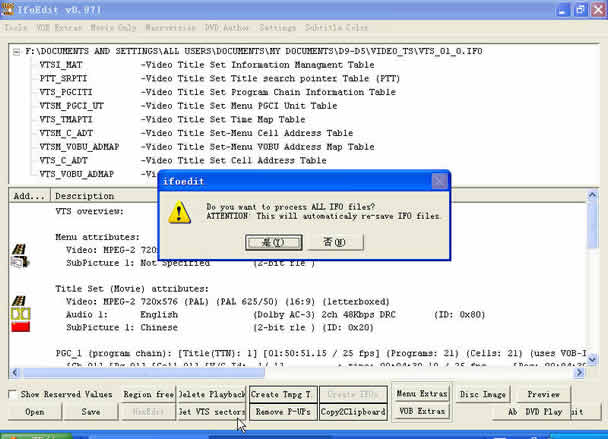
Task: Select VTS_TMAPTI tree entry
Action: click(x=66, y=119)
